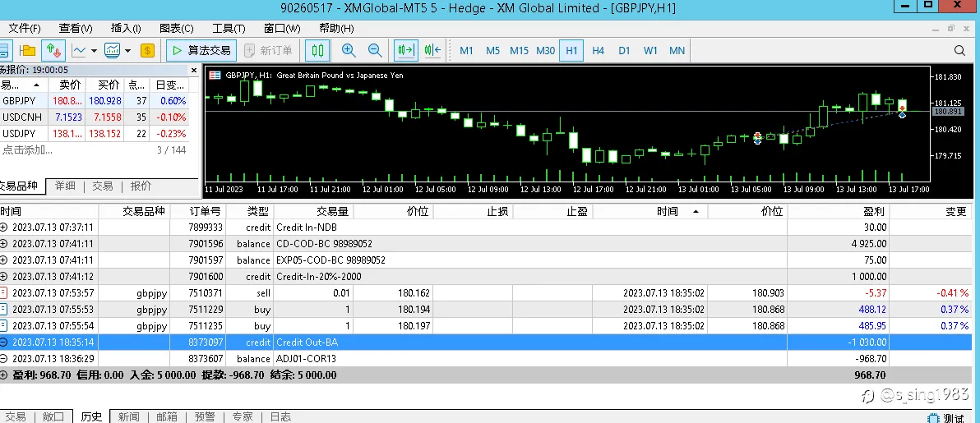Expand the Credit-In-20%-2000 row
Viewport: 980px width, 423px height.
point(4,276)
